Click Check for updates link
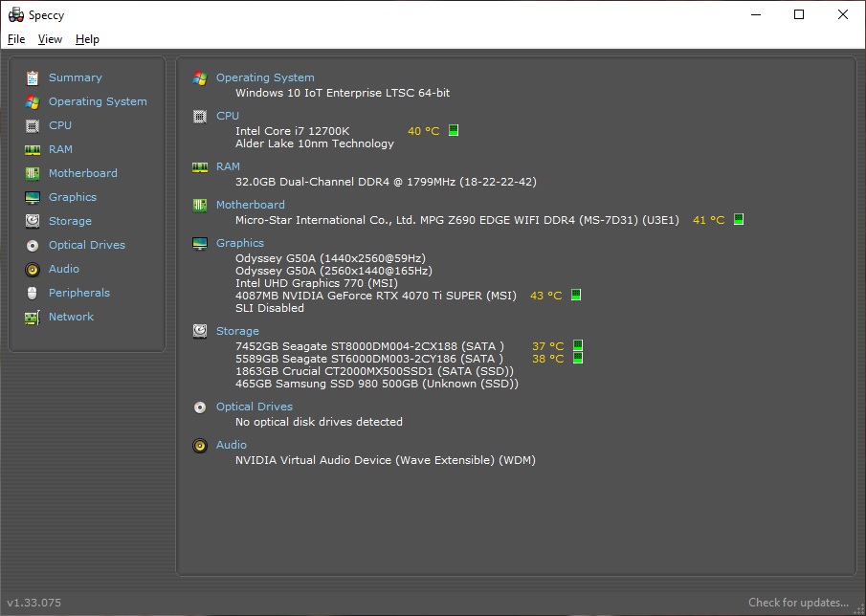 [x=798, y=603]
